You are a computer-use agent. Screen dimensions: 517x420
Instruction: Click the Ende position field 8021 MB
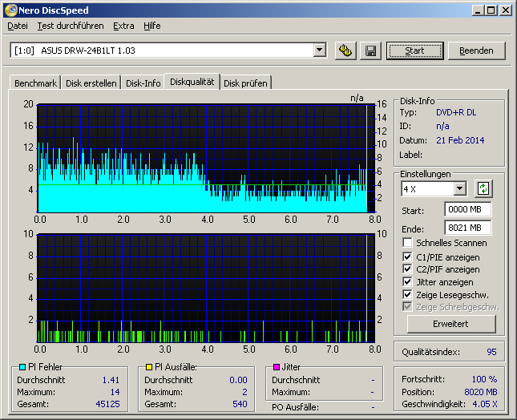point(467,228)
